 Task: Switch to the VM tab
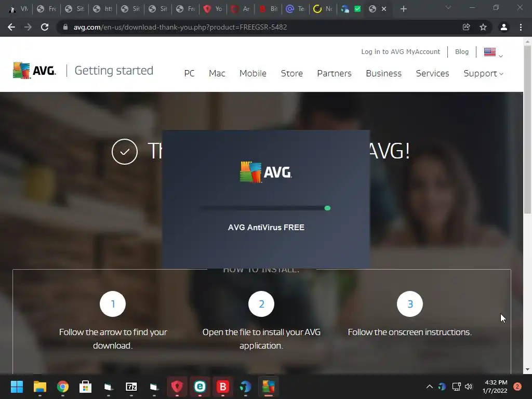pyautogui.click(x=19, y=9)
